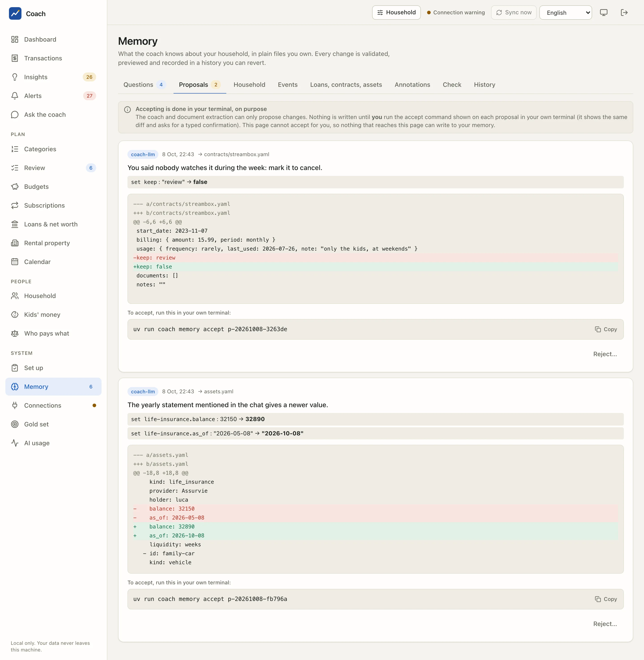The height and width of the screenshot is (660, 644).
Task: Open Calendar via its calendar icon
Action: pos(15,262)
